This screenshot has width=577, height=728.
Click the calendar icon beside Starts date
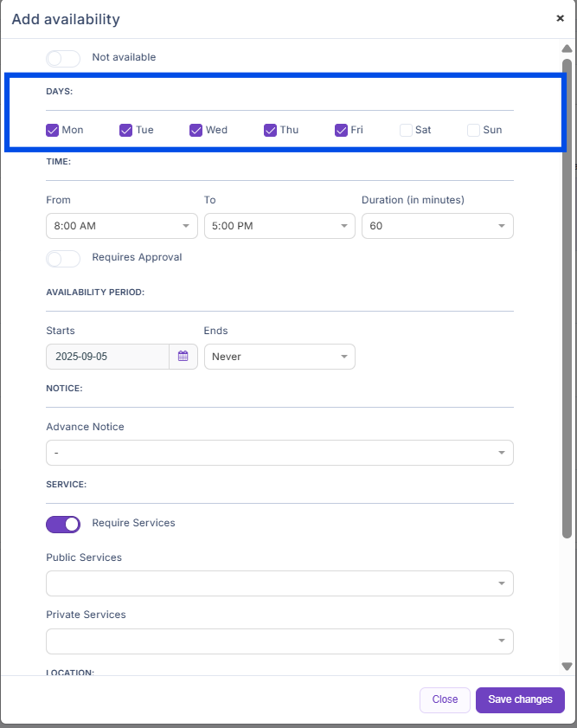(183, 357)
